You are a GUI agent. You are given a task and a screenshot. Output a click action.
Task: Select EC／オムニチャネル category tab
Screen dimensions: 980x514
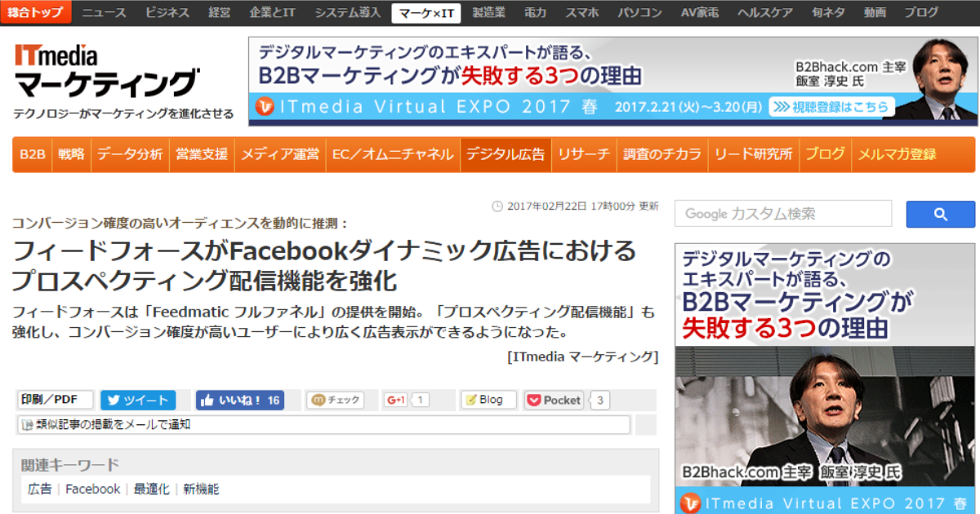393,154
